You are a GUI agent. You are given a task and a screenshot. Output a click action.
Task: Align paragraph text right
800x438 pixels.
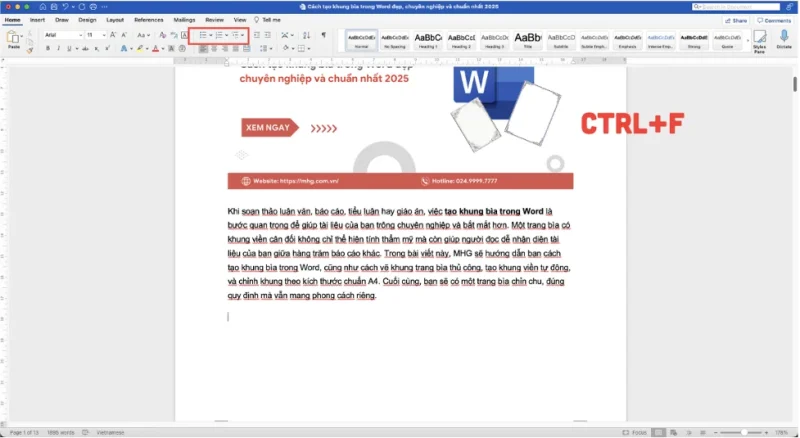coord(225,48)
